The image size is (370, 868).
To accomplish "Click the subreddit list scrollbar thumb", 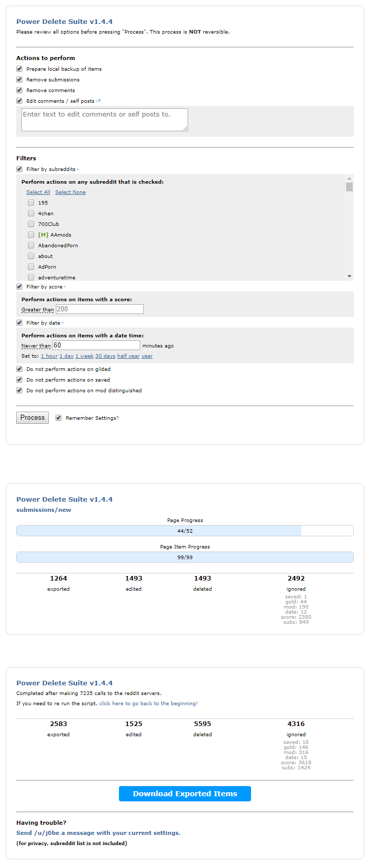I will (x=349, y=187).
